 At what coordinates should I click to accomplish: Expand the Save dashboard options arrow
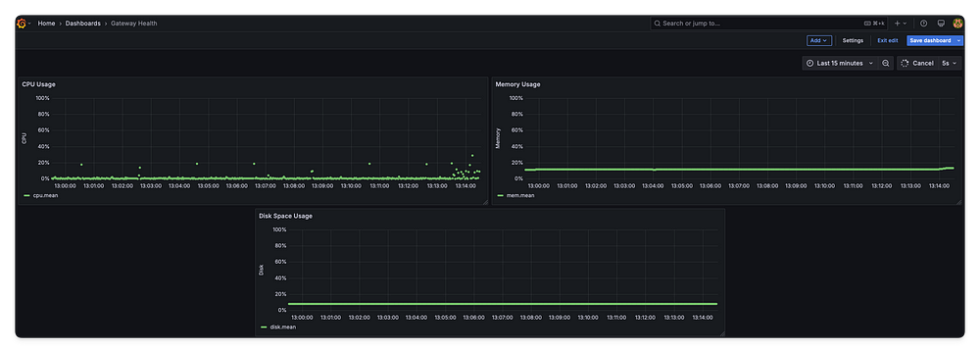tap(959, 40)
